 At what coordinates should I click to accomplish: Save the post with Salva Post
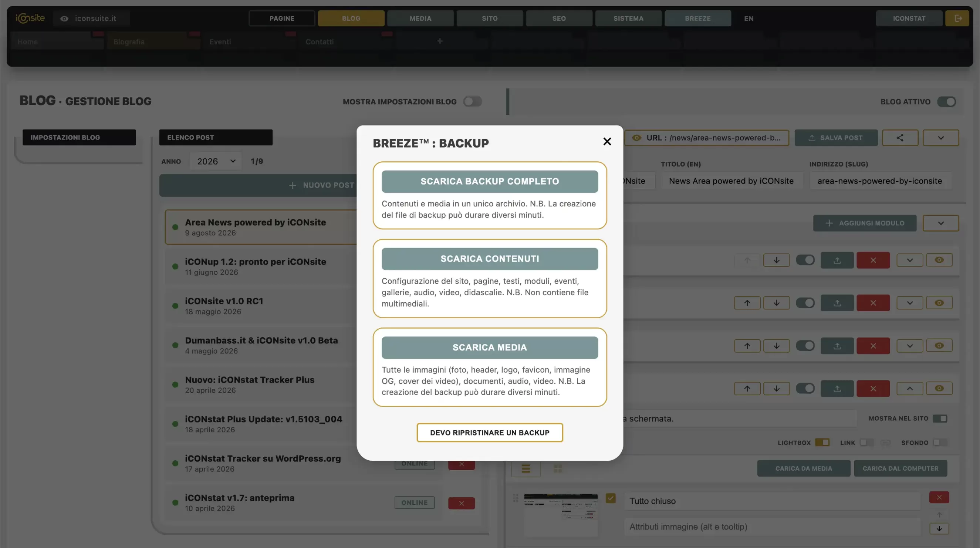[x=836, y=138]
